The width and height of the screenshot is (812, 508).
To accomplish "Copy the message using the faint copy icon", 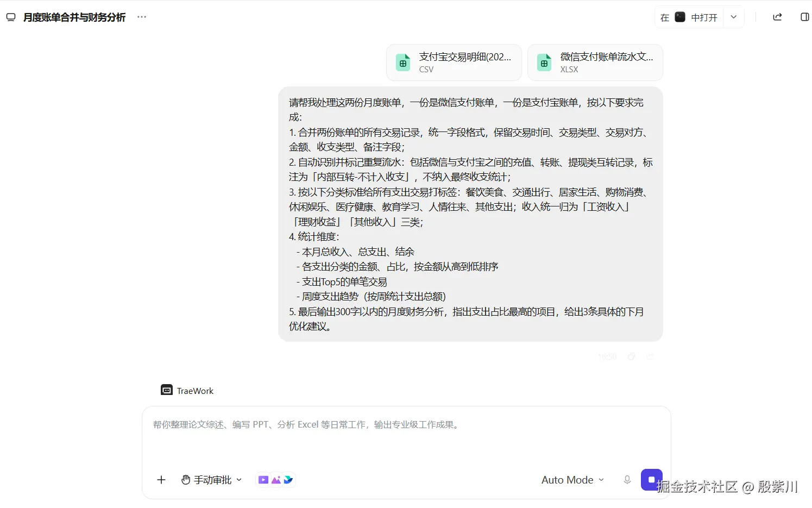I will click(x=631, y=356).
